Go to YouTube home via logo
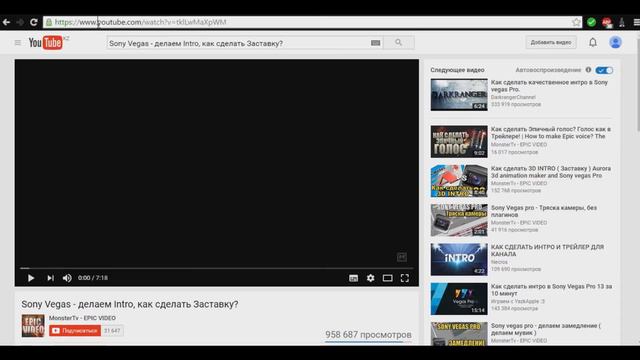This screenshot has width=640, height=360. (x=46, y=42)
